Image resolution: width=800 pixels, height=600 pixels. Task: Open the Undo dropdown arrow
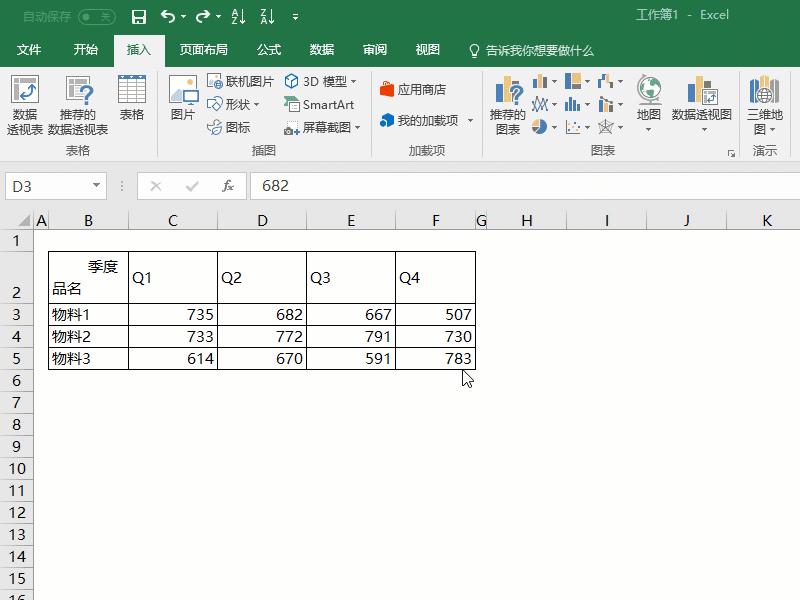(x=181, y=16)
